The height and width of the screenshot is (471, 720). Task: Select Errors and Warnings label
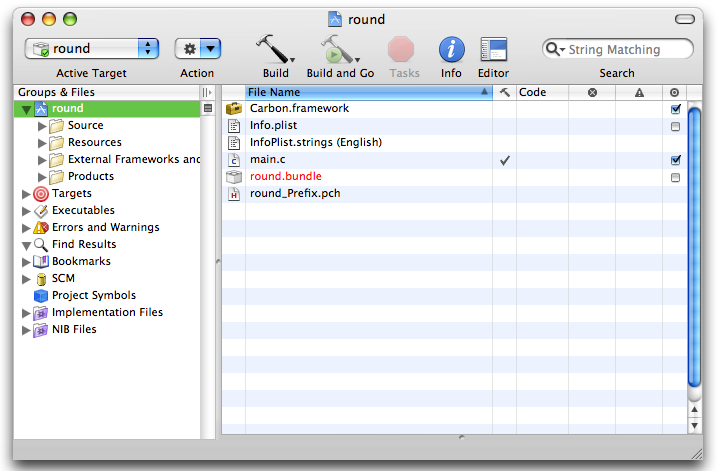tap(106, 228)
